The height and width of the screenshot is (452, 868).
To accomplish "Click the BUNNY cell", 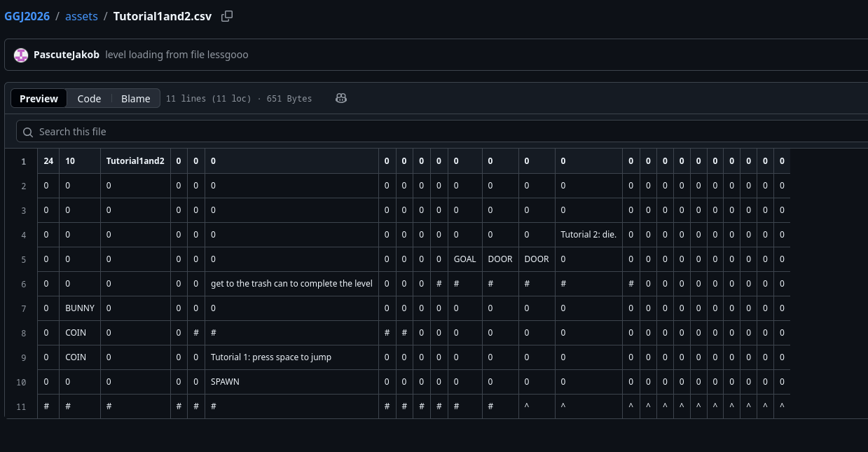I will click(x=80, y=308).
